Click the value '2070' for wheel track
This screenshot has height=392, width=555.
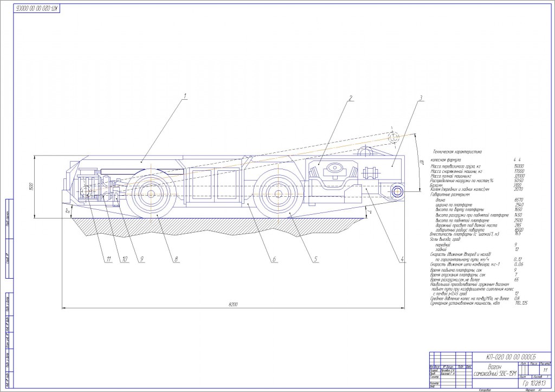[518, 189]
